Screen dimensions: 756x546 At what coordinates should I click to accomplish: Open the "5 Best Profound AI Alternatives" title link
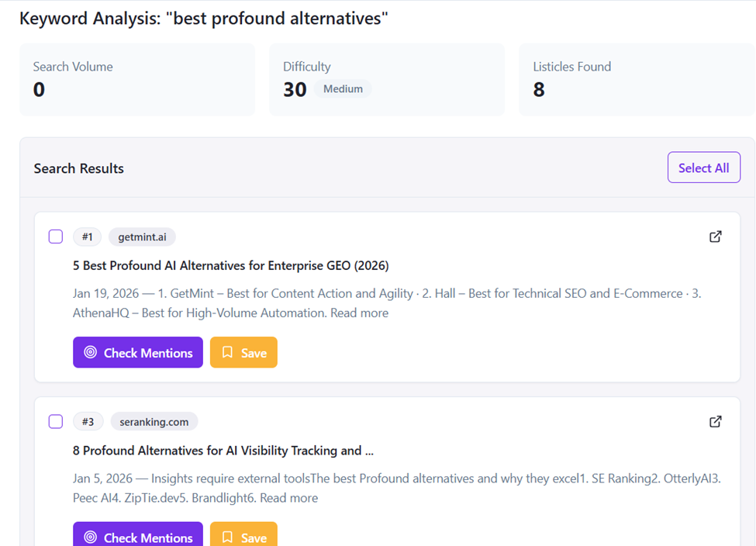tap(230, 265)
